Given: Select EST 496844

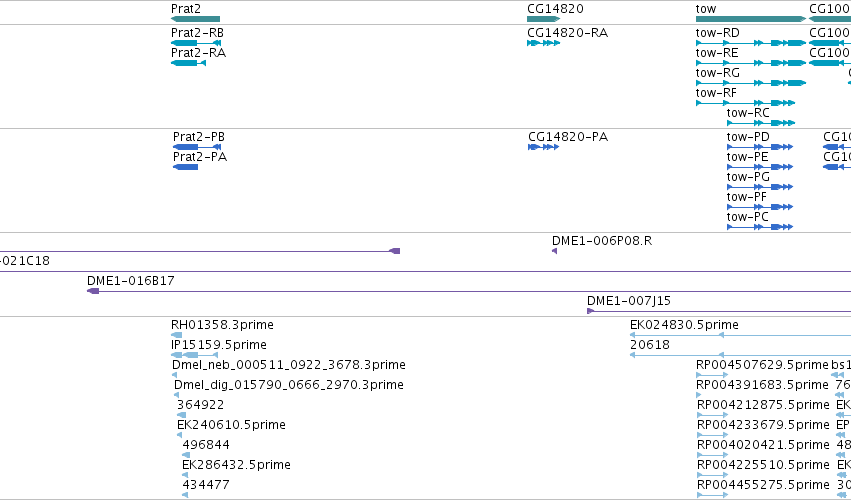Looking at the screenshot, I should click(186, 455).
